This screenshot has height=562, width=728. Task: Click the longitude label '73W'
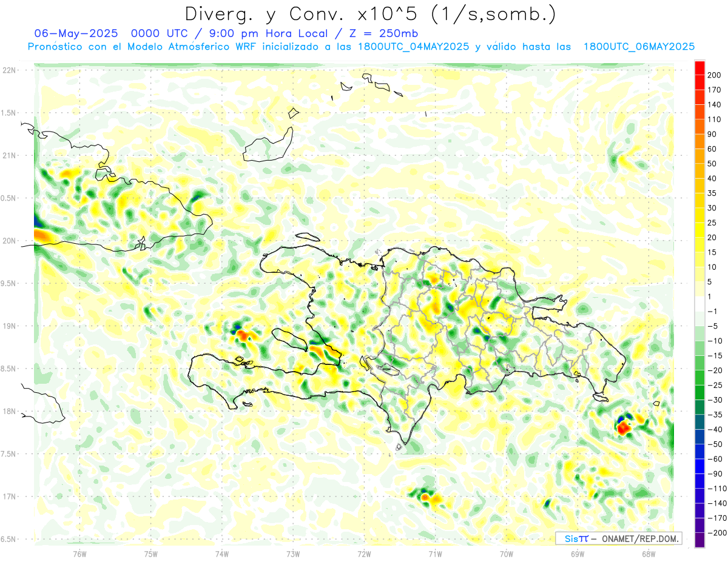tap(293, 554)
